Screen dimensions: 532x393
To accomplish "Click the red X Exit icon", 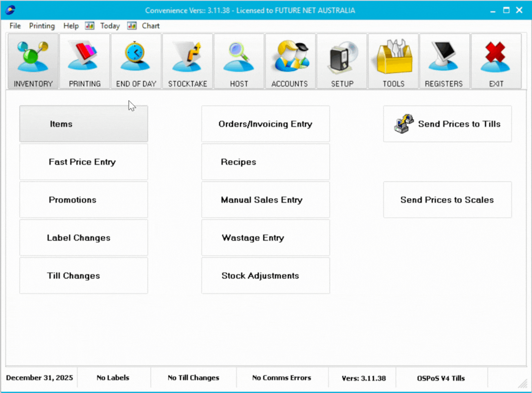I will (x=496, y=61).
